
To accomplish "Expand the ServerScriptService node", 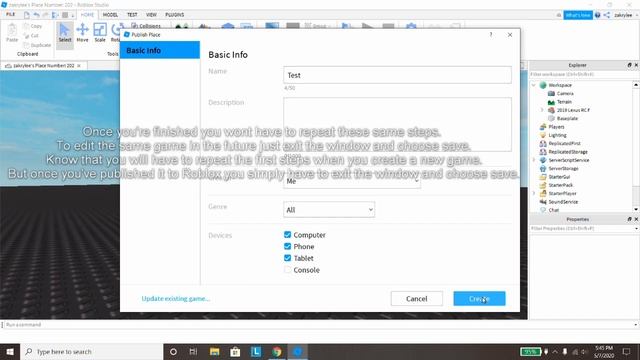I will (x=534, y=160).
